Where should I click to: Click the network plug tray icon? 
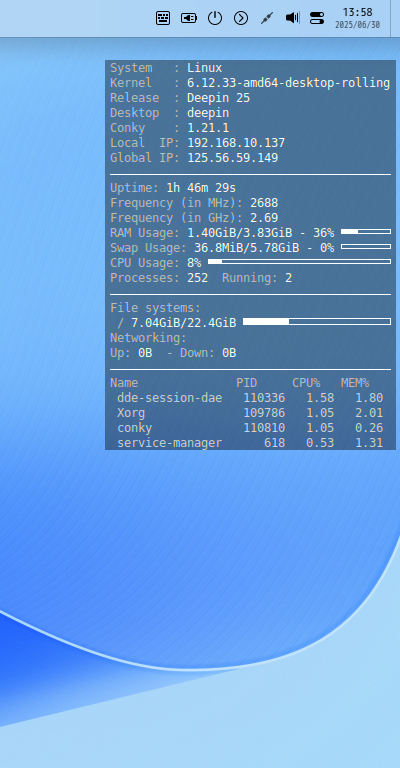pos(266,18)
